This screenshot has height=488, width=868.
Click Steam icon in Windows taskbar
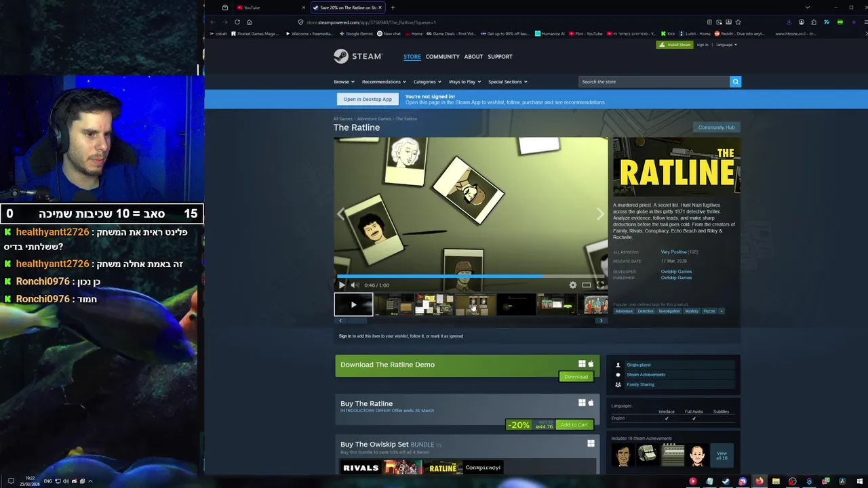pyautogui.click(x=726, y=481)
